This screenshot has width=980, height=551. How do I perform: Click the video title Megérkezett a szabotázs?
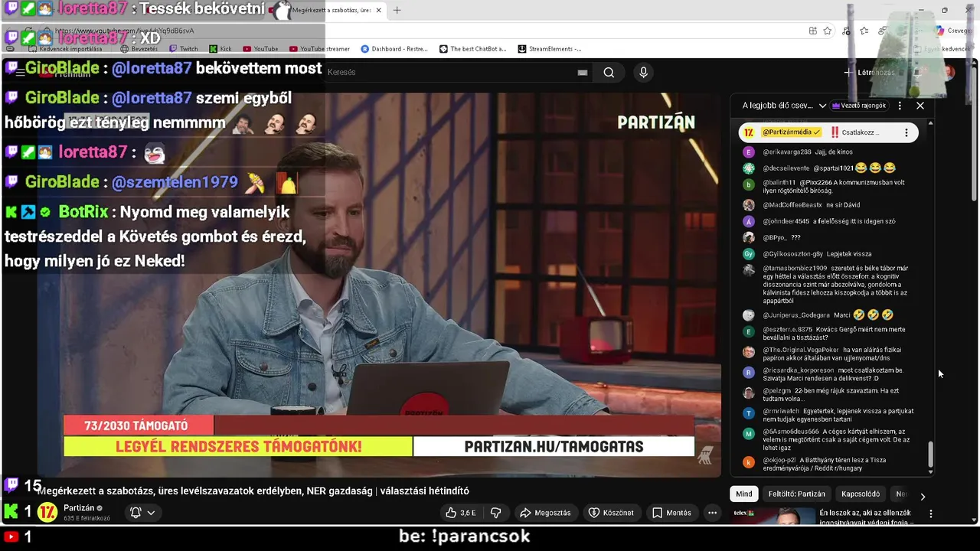point(253,491)
